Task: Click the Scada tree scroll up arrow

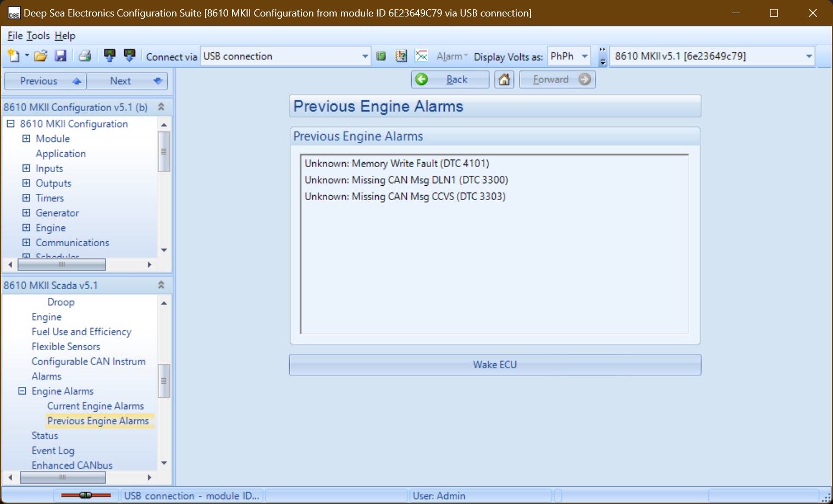Action: coord(164,303)
